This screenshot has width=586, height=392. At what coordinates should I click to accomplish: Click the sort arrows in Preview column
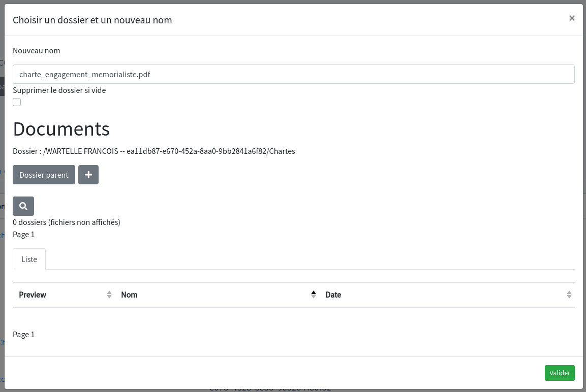(x=109, y=295)
